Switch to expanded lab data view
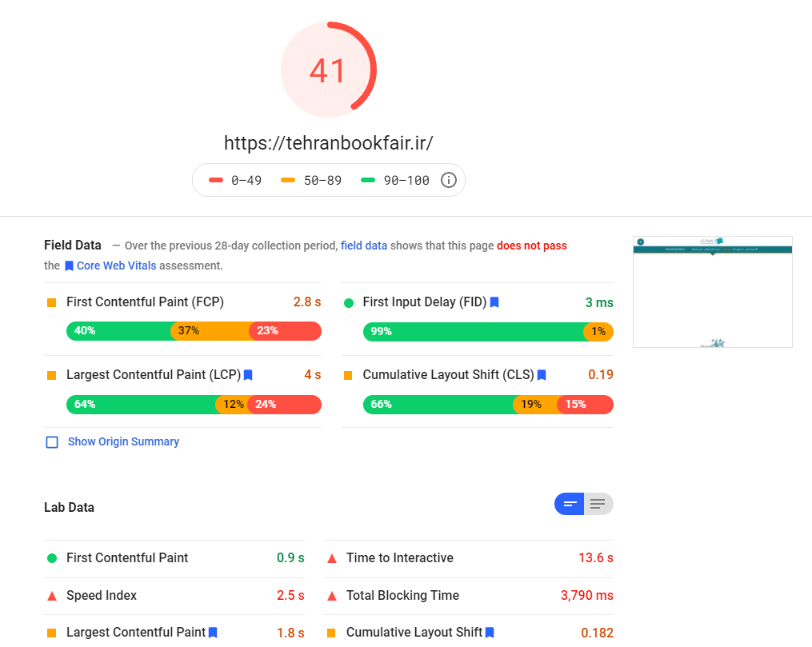Image resolution: width=812 pixels, height=647 pixels. [598, 504]
